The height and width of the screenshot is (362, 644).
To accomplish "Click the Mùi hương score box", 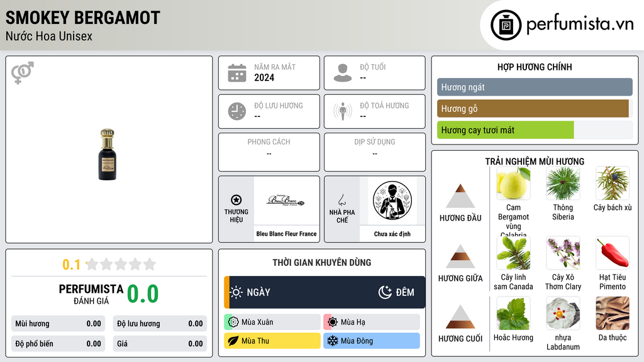I will click(x=58, y=324).
